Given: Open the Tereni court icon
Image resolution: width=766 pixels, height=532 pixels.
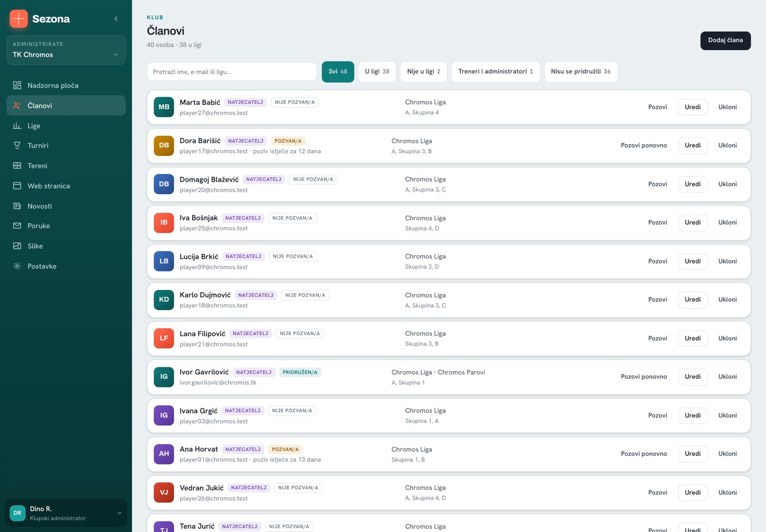Looking at the screenshot, I should coord(17,165).
